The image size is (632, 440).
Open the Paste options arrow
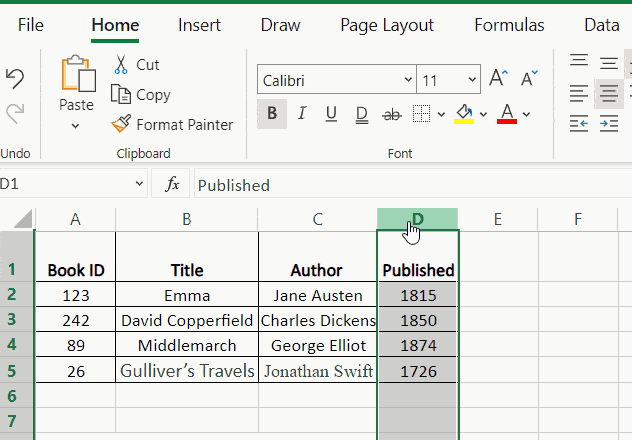point(75,126)
